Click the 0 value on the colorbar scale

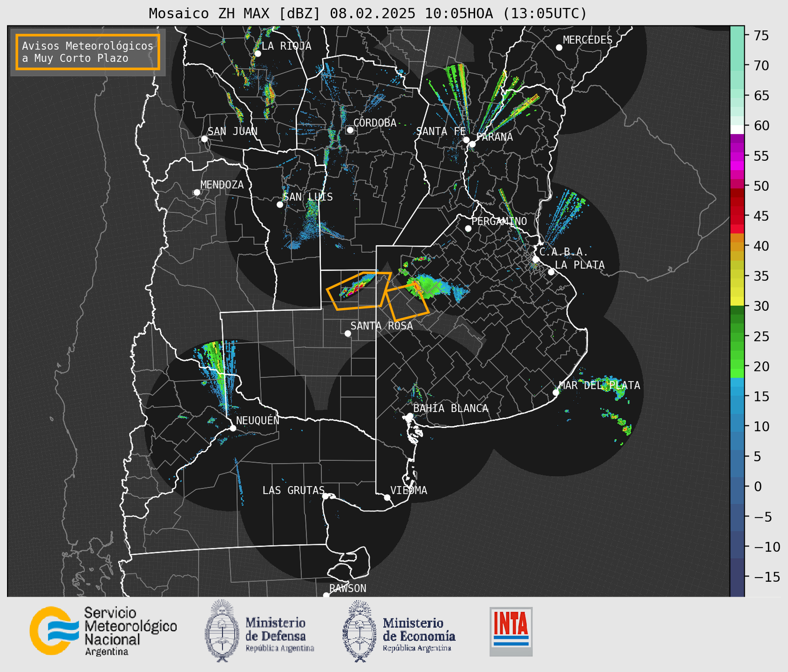[758, 486]
